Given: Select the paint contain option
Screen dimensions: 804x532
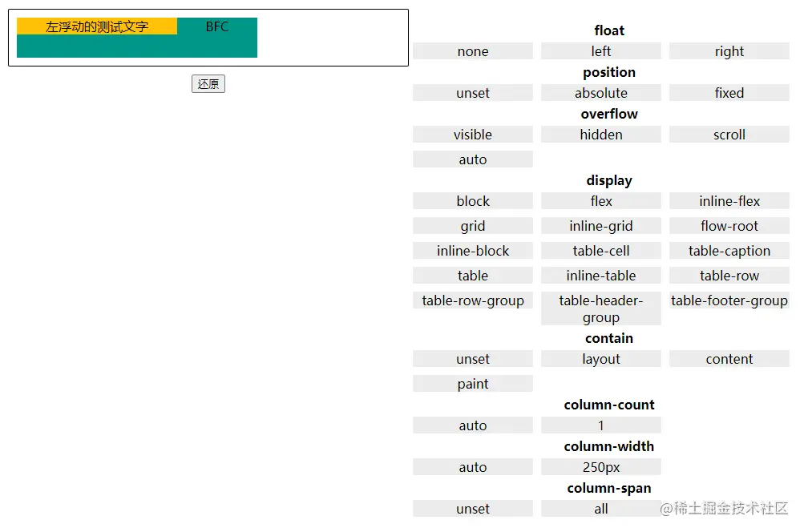Looking at the screenshot, I should (x=473, y=384).
